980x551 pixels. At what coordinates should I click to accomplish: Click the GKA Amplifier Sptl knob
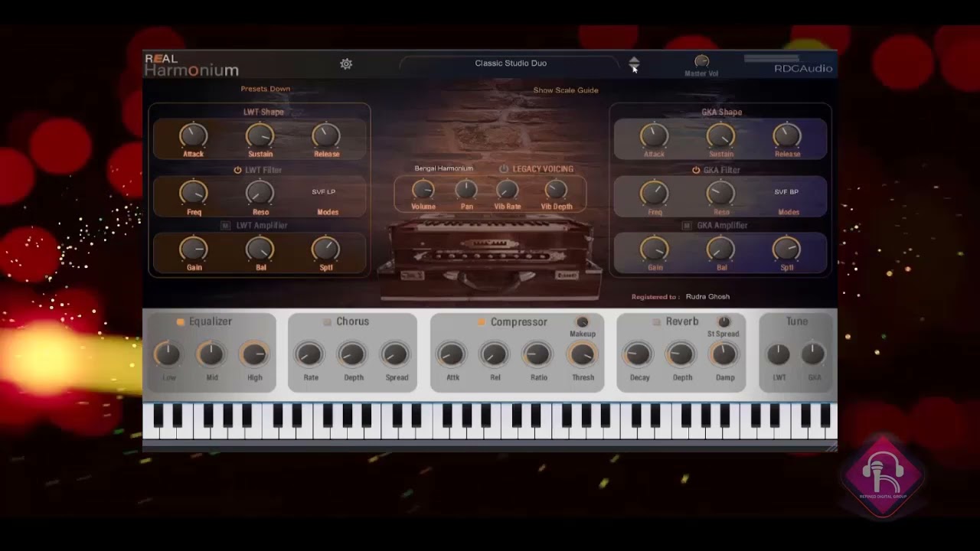787,249
